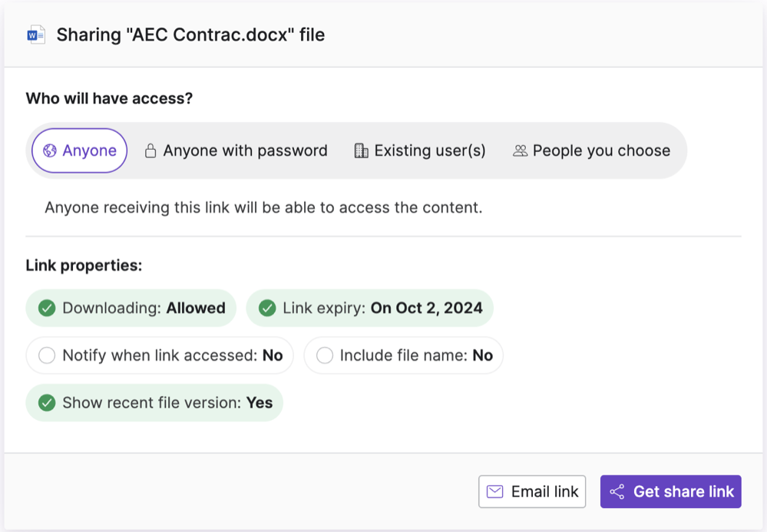Choose People you choose access option

[x=591, y=150]
